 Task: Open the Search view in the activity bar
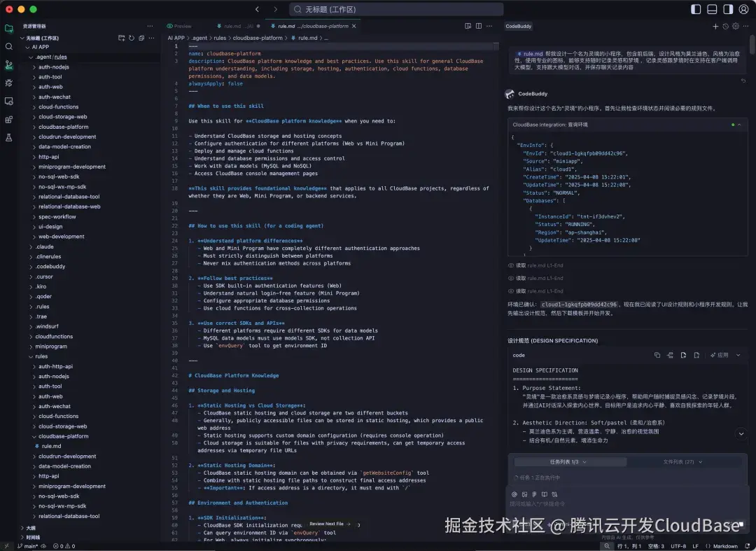pos(9,46)
